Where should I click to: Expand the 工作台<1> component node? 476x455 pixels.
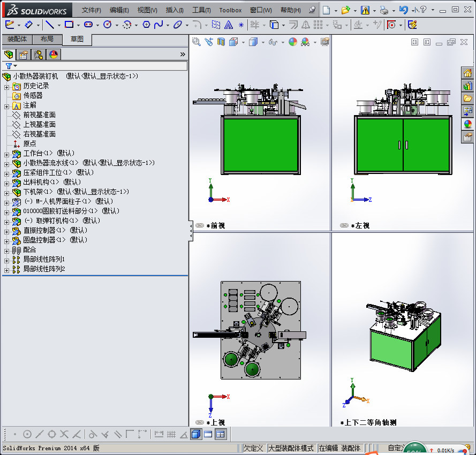coord(6,155)
